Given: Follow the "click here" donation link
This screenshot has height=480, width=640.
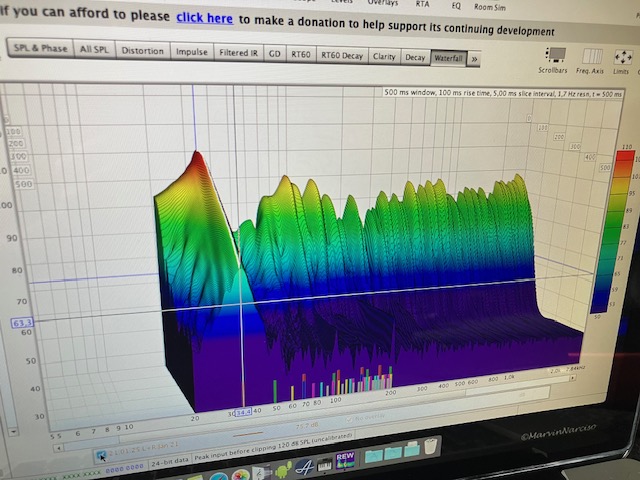Looking at the screenshot, I should click(x=205, y=17).
